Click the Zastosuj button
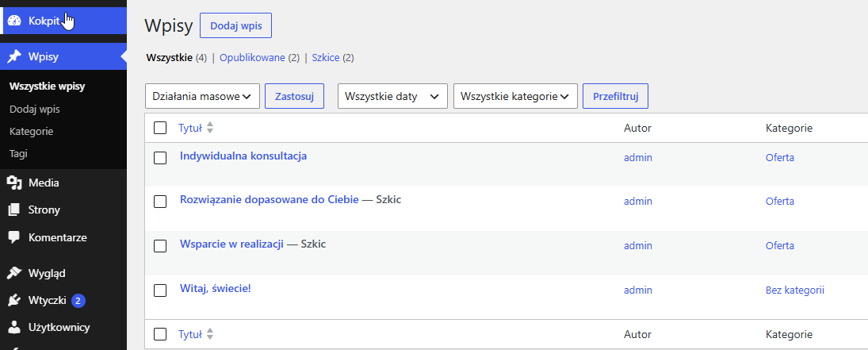 tap(295, 96)
